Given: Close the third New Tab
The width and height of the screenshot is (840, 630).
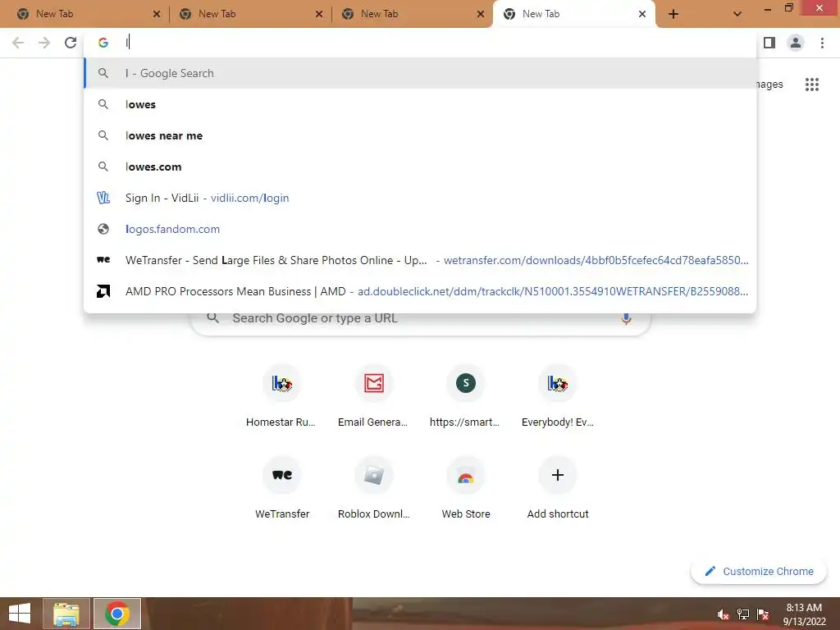Looking at the screenshot, I should point(481,15).
